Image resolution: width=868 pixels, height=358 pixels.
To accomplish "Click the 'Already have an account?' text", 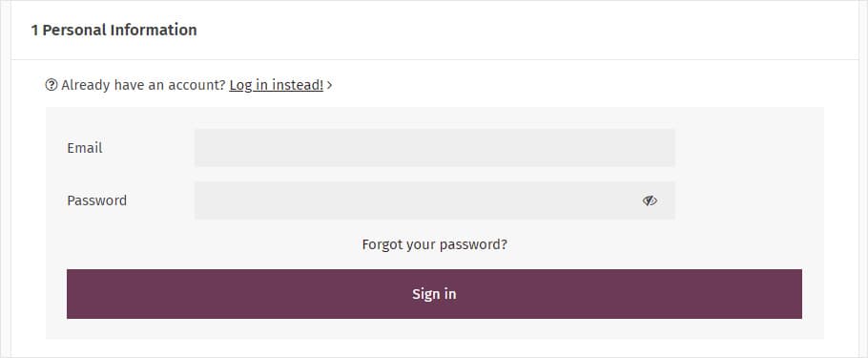I will tap(143, 85).
